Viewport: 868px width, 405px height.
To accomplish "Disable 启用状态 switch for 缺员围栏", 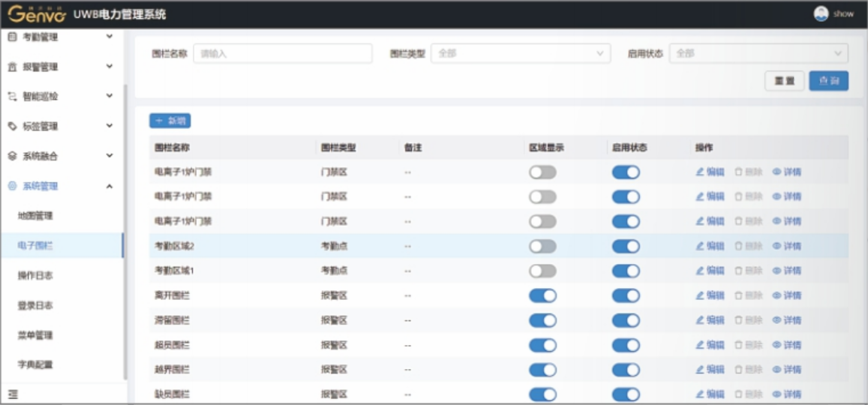I will (x=626, y=394).
